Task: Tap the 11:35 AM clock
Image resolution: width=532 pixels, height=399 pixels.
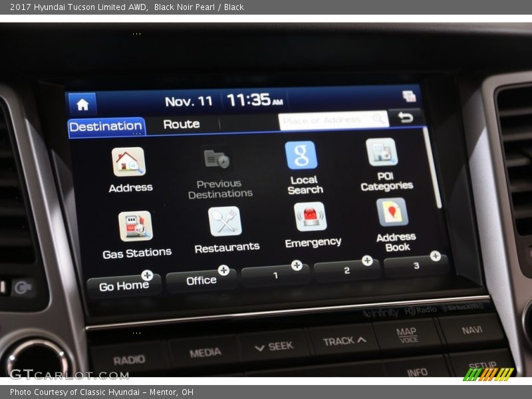Action: pos(255,100)
